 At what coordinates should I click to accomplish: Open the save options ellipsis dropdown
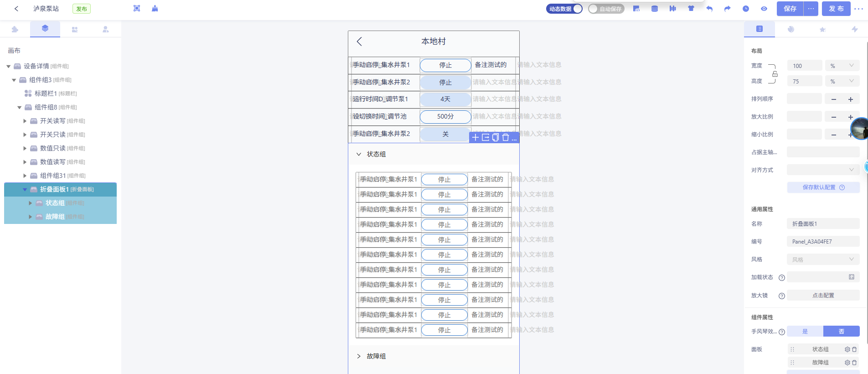[811, 9]
